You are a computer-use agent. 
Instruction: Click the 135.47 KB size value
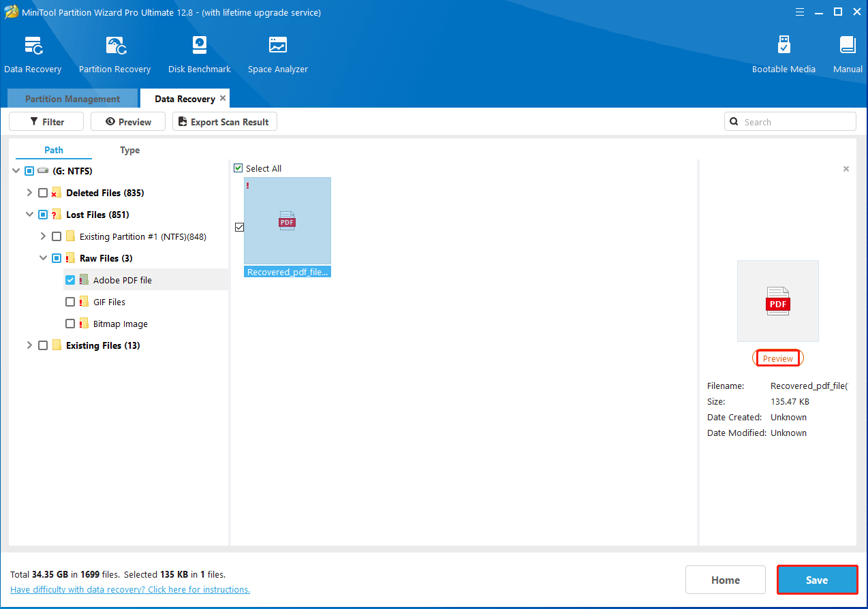click(x=790, y=401)
